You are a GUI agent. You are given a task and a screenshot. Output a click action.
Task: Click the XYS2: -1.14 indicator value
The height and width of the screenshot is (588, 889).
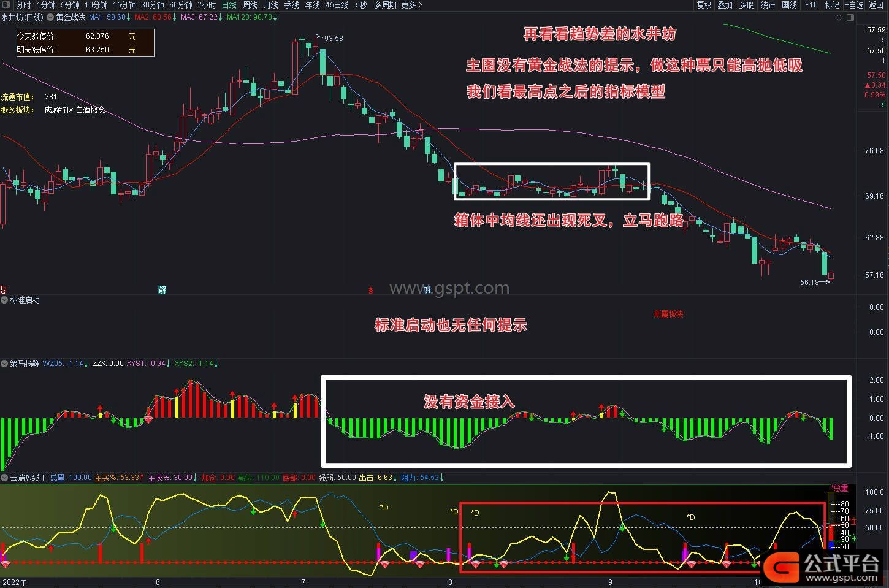click(196, 364)
